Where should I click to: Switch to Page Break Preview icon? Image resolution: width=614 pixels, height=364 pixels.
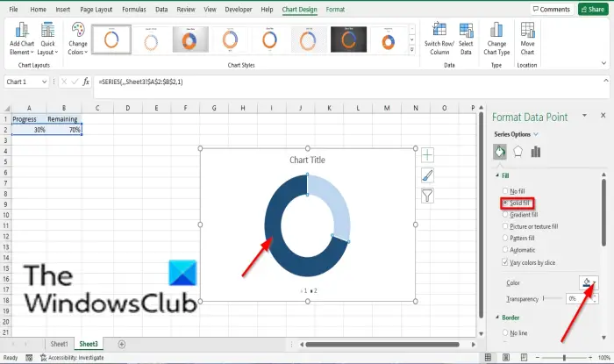(x=524, y=357)
